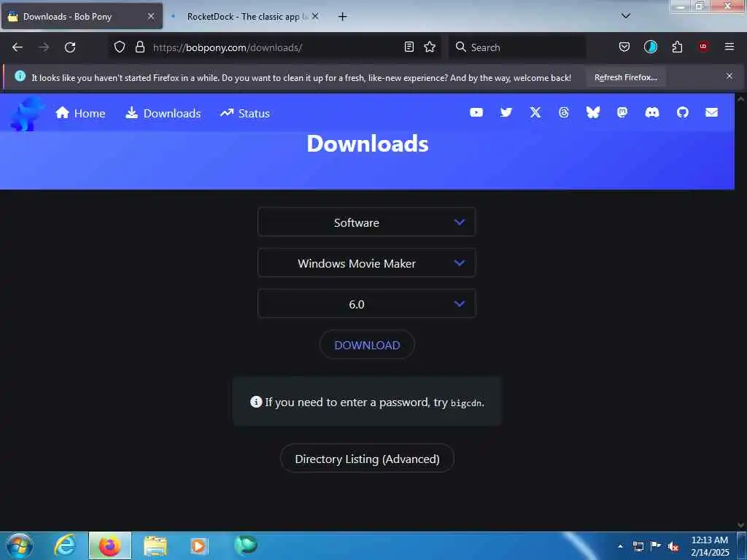
Task: Close the Downloads - Bob Pony tab
Action: coord(151,16)
